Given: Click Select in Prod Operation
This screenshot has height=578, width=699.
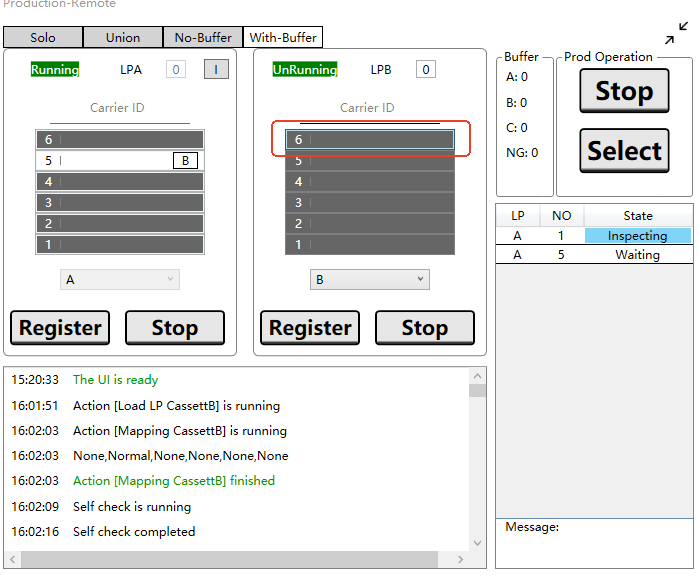Looking at the screenshot, I should (x=625, y=151).
